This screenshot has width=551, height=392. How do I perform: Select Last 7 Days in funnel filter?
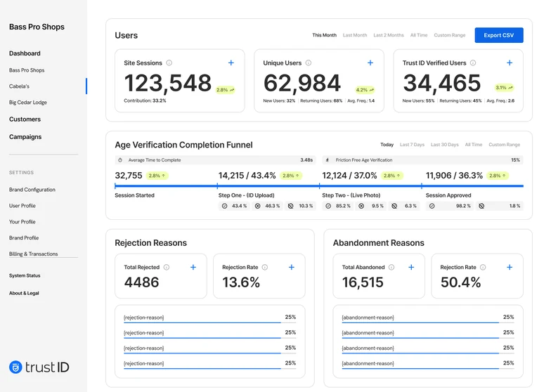pos(412,145)
